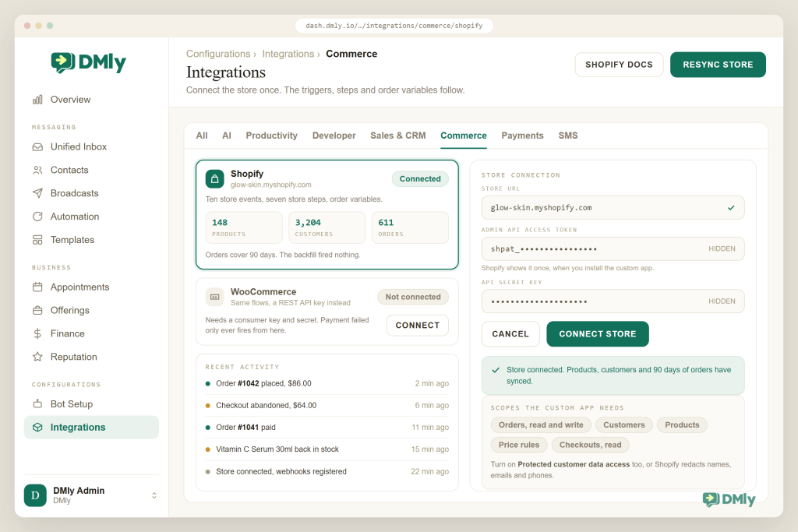Click the 'glow-skin.myshopify.com' subtitle on Shopify card

coord(270,185)
